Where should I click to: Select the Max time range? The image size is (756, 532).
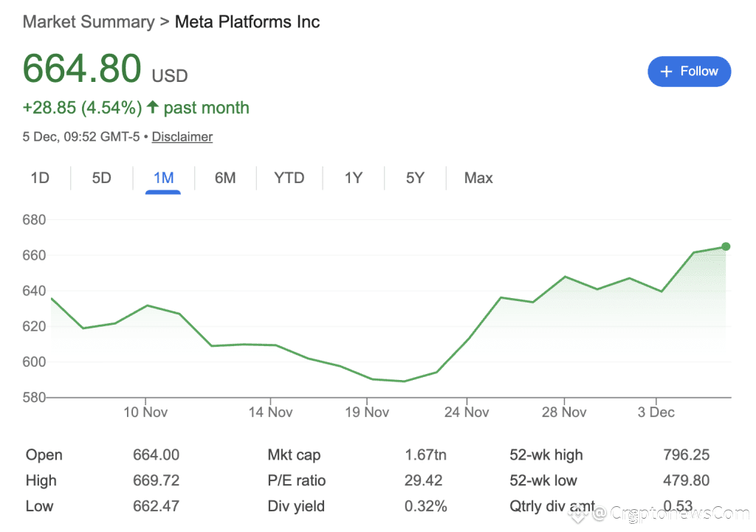pyautogui.click(x=478, y=178)
